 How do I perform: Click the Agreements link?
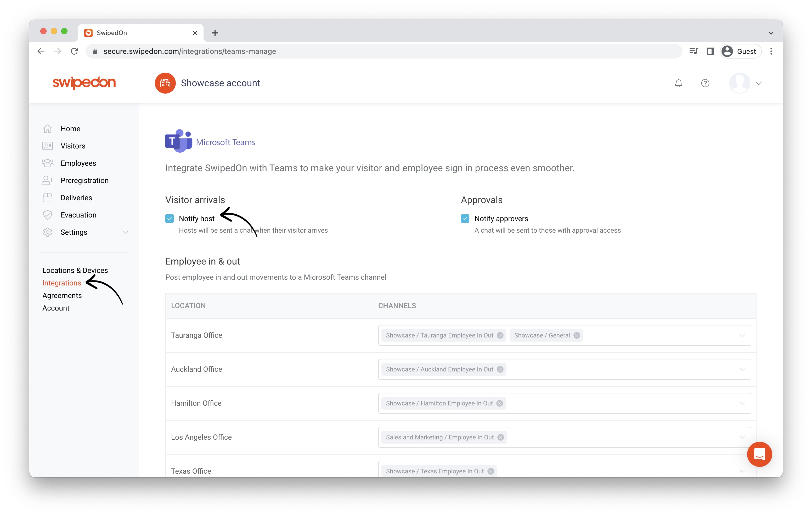(x=62, y=296)
